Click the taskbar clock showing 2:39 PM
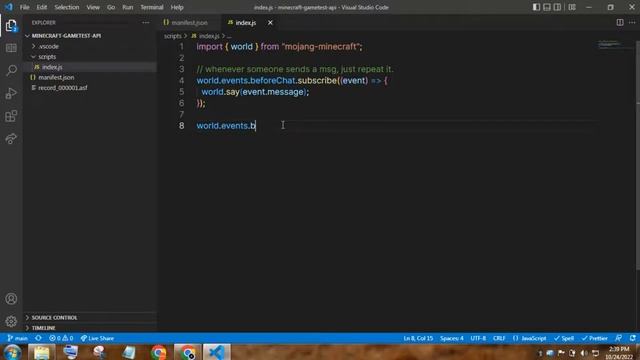 619,353
